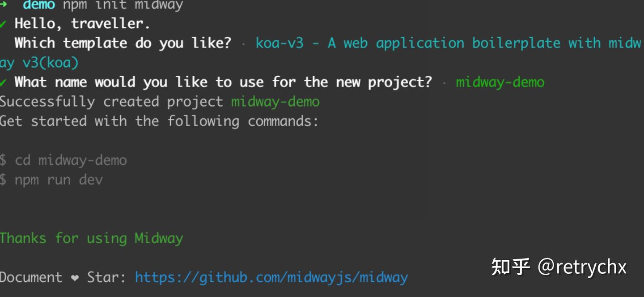The width and height of the screenshot is (644, 297).
Task: Click the green checkmark beside Hello, traveller
Action: (3, 23)
